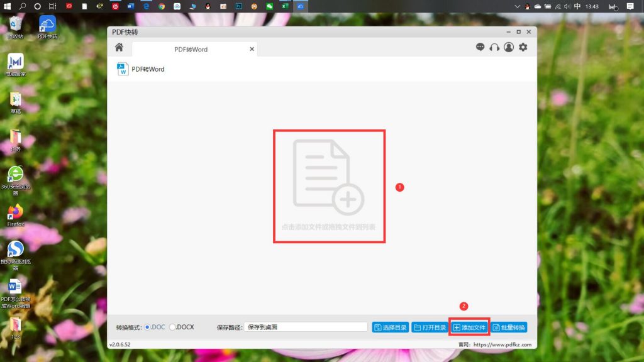Click version text v2.0.6.52

coord(120,345)
